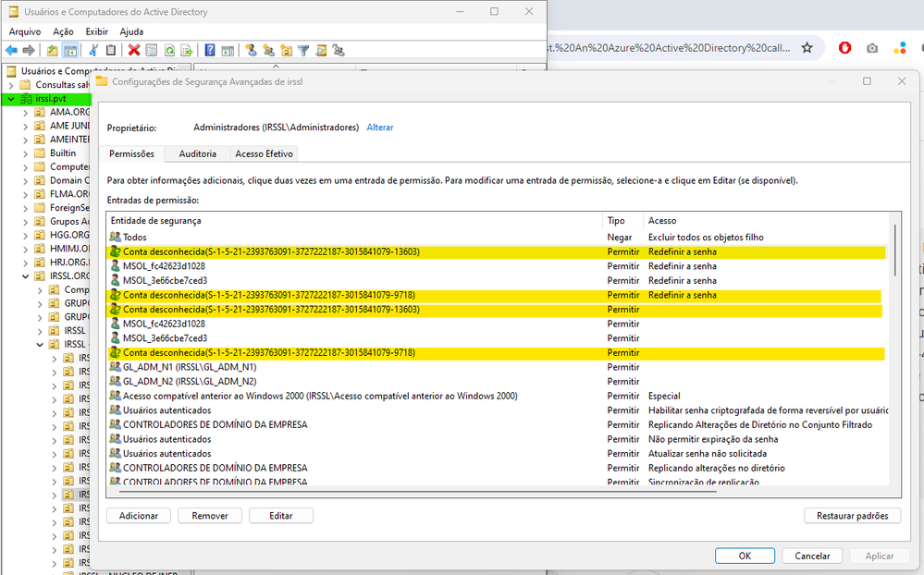Click the bookmark star in the browser
This screenshot has height=575, width=924.
807,48
